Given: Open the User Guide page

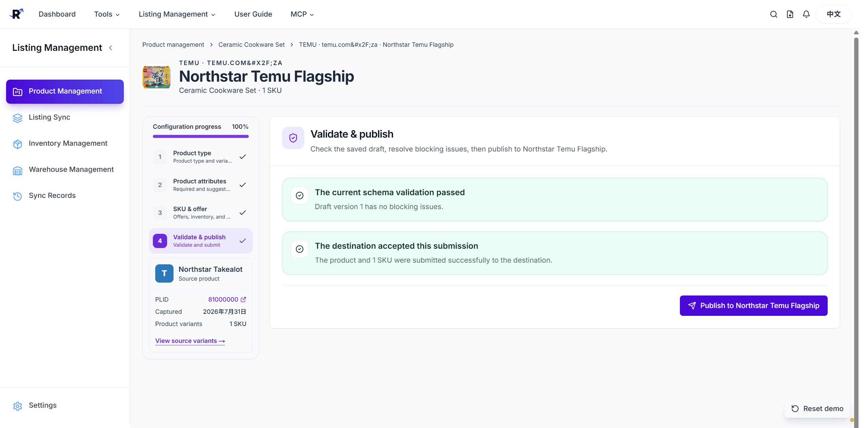Looking at the screenshot, I should coord(253,14).
